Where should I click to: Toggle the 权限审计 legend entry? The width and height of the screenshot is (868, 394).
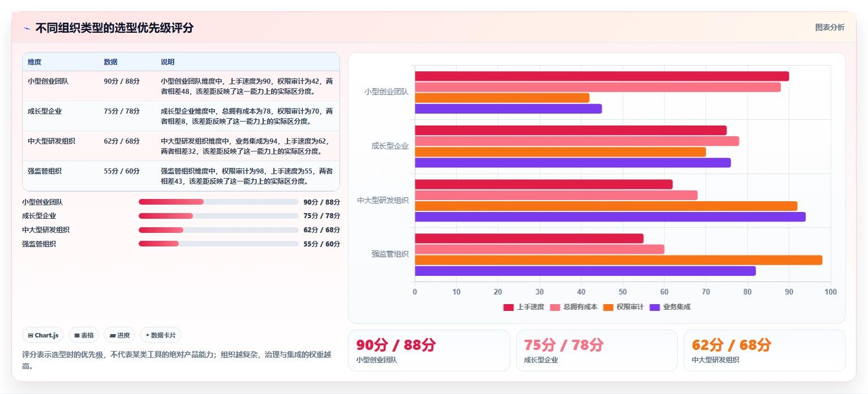click(x=624, y=307)
